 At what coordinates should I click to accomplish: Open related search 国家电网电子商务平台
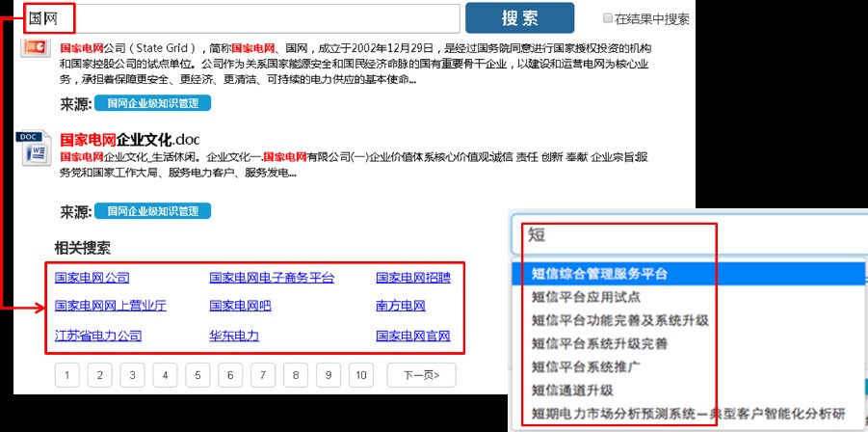click(272, 278)
